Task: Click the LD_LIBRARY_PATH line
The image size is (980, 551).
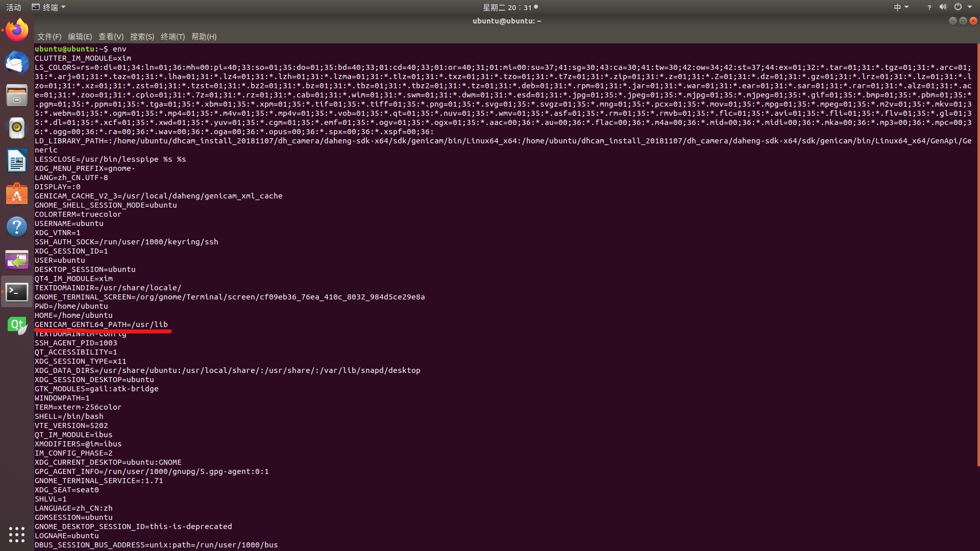Action: point(503,145)
